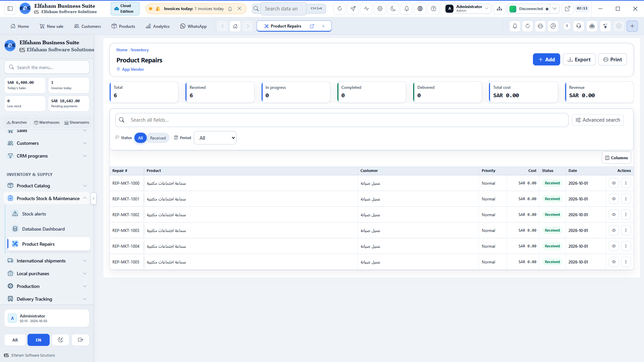Open Advanced search
The width and height of the screenshot is (644, 362).
tap(598, 120)
